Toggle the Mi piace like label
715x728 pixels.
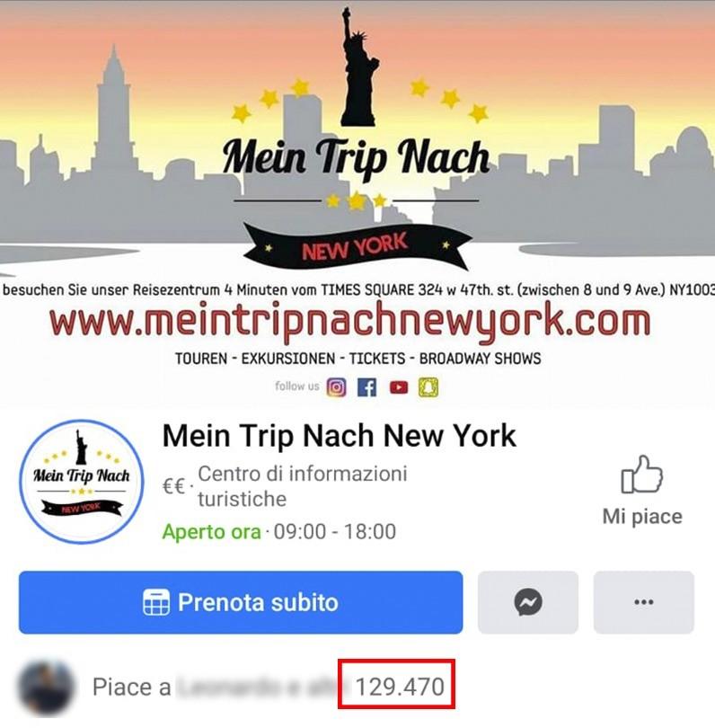click(642, 517)
